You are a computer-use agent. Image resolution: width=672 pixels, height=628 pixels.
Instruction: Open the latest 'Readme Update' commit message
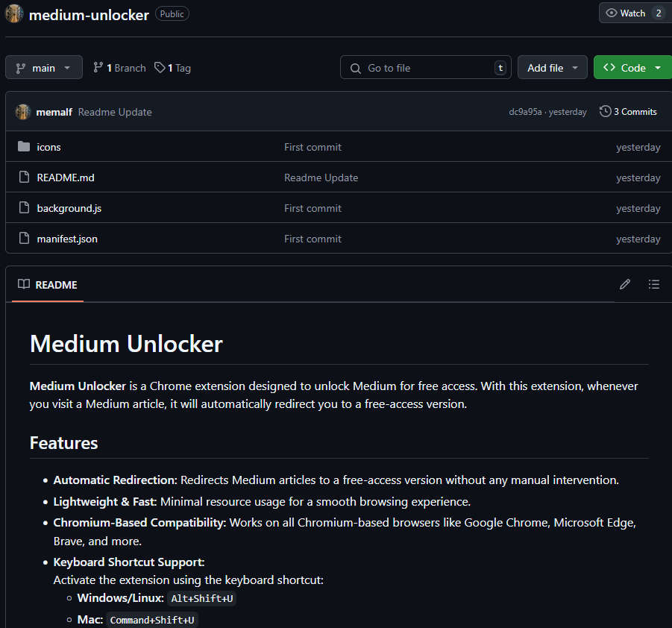[x=115, y=112]
